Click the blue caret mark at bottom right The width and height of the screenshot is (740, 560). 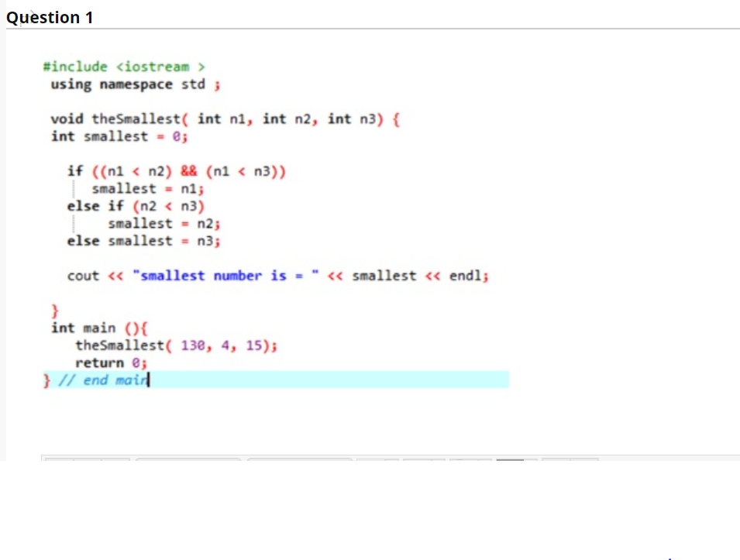pyautogui.click(x=669, y=556)
